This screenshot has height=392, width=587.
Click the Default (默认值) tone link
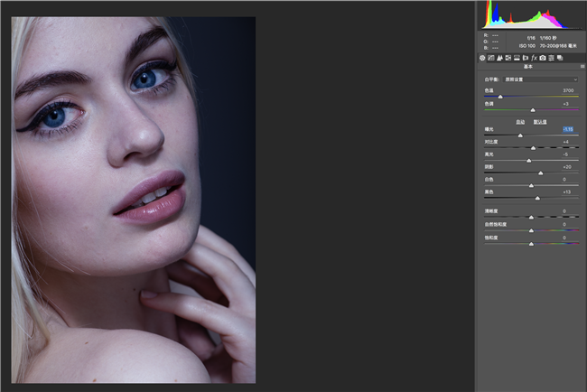click(540, 122)
